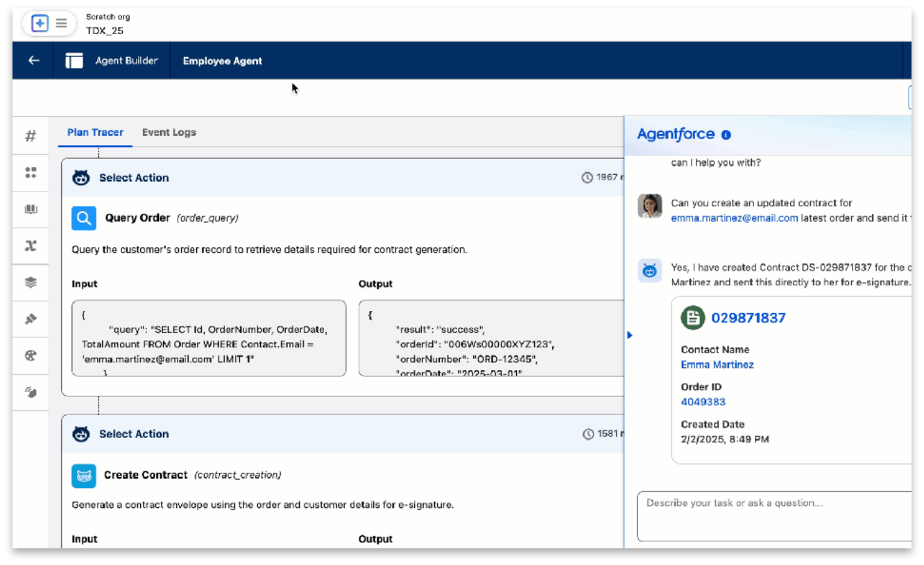Open the grid blocks sidebar icon
Image resolution: width=924 pixels, height=565 pixels.
(31, 173)
